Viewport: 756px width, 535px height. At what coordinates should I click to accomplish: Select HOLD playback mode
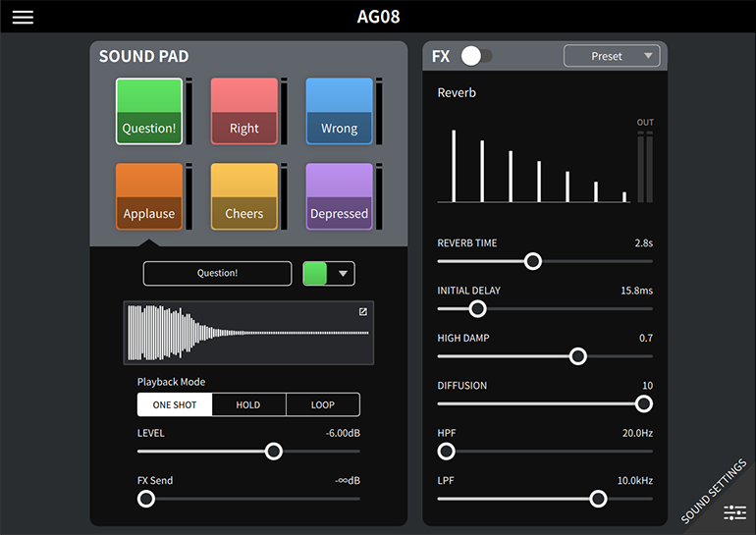click(x=248, y=404)
